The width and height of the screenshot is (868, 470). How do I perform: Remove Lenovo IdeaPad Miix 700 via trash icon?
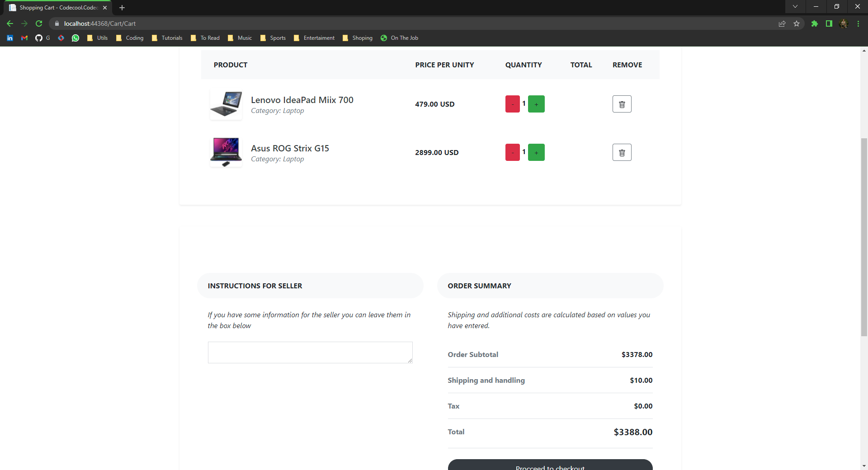(x=622, y=104)
